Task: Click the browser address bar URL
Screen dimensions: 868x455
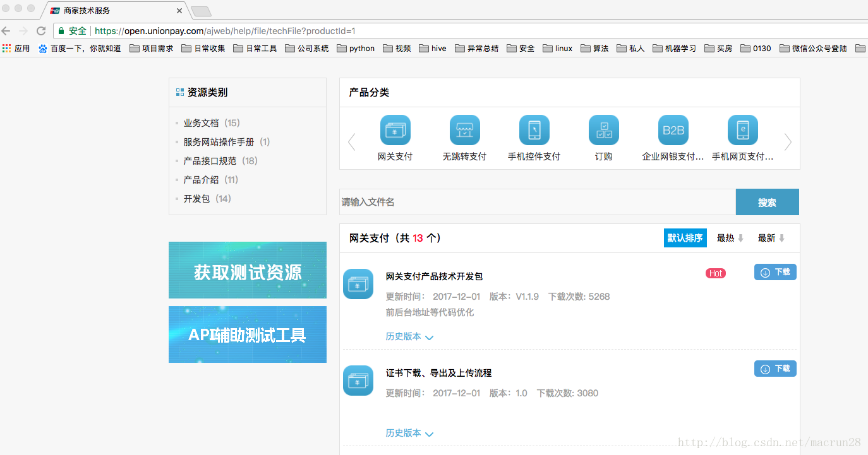Action: (225, 30)
